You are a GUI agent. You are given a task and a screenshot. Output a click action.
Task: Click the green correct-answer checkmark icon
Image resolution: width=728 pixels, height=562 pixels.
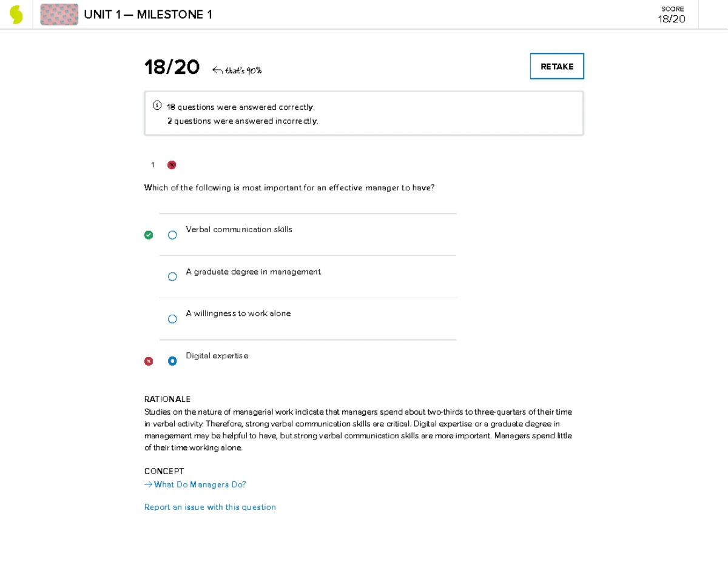pyautogui.click(x=149, y=235)
